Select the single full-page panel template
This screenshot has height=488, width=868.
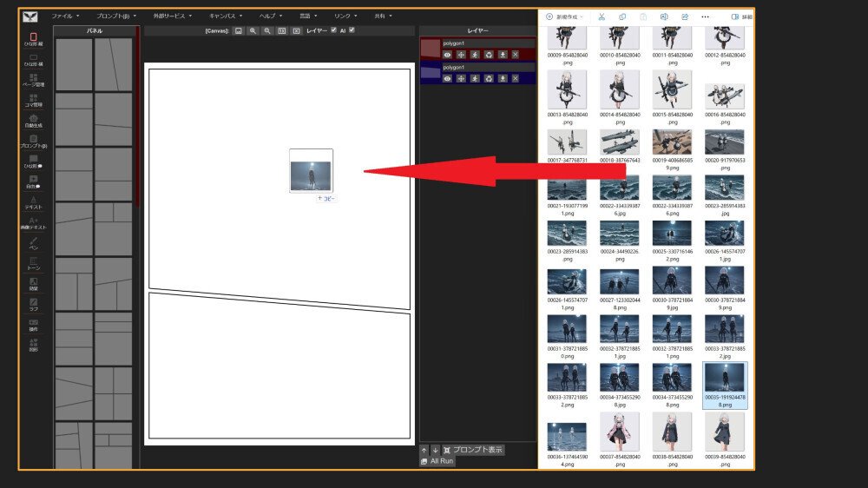pos(74,64)
